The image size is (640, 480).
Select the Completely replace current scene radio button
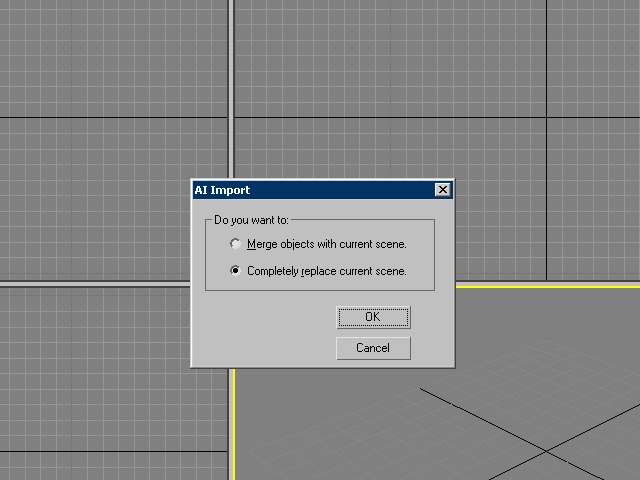(235, 271)
